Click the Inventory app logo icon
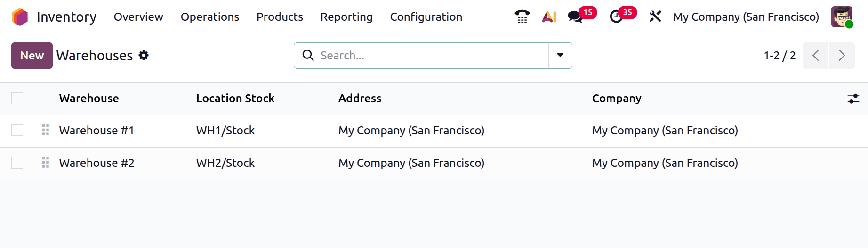Image resolution: width=868 pixels, height=248 pixels. pos(20,17)
